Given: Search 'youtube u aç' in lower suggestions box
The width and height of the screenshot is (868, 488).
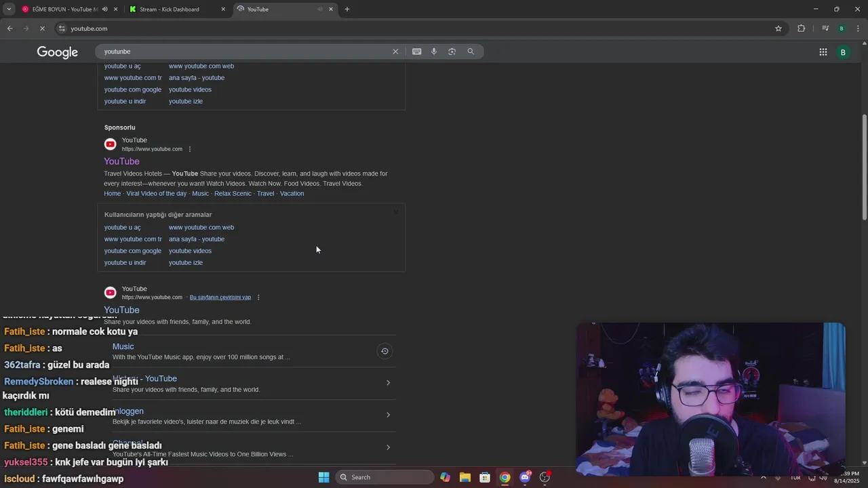Looking at the screenshot, I should (123, 227).
